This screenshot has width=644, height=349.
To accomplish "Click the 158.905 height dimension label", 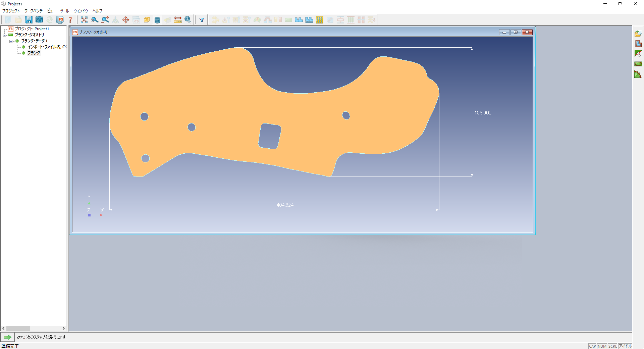I will coord(483,113).
